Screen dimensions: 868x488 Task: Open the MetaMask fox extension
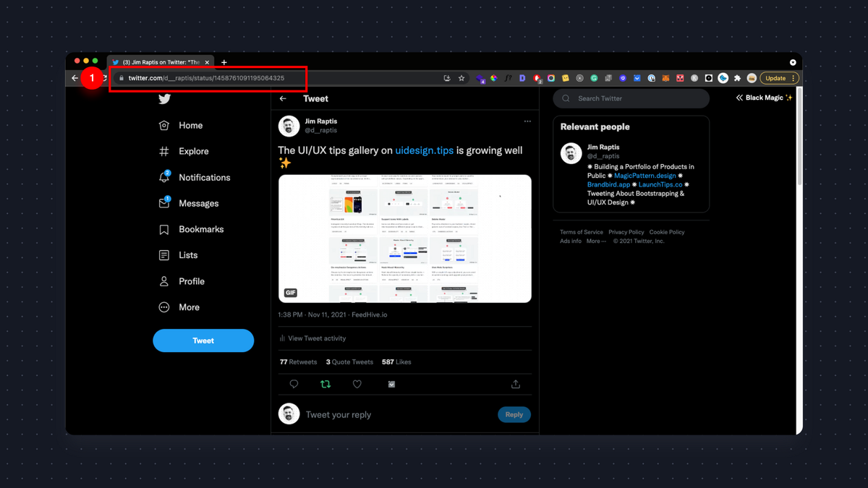click(x=666, y=78)
